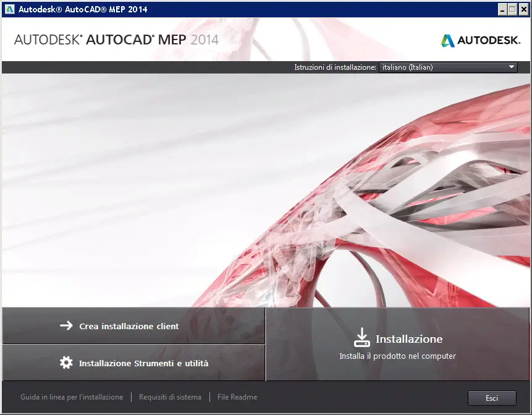Click the Esci button
Image resolution: width=532 pixels, height=415 pixels.
click(492, 398)
